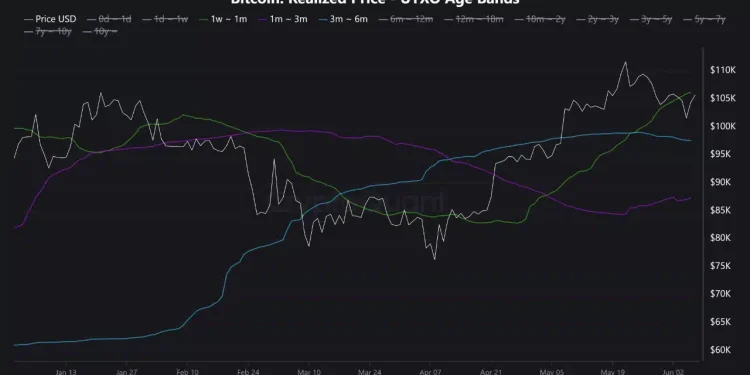Select the May 05 date label

click(x=551, y=372)
